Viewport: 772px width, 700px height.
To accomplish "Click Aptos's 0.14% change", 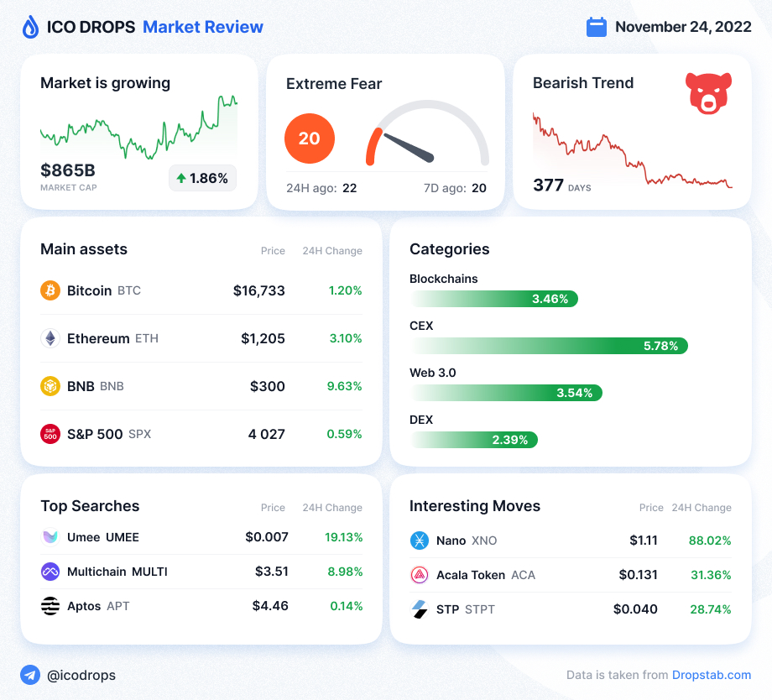I will pos(346,606).
